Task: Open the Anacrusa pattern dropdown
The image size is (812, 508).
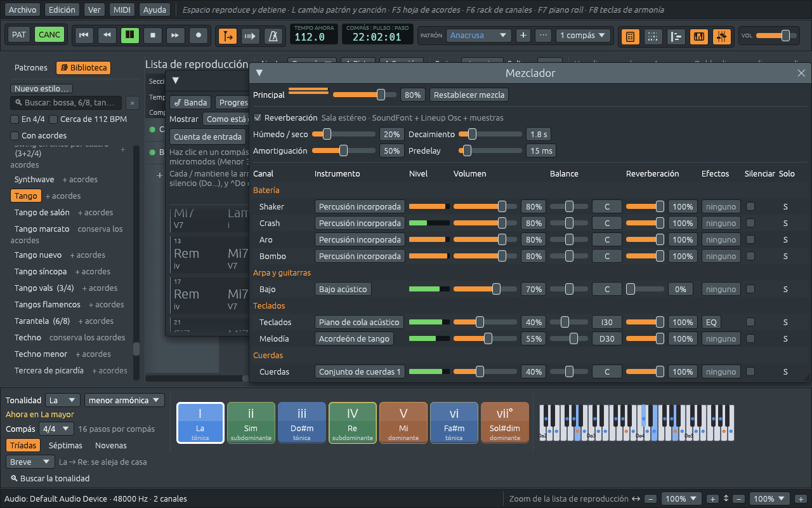Action: coord(478,36)
